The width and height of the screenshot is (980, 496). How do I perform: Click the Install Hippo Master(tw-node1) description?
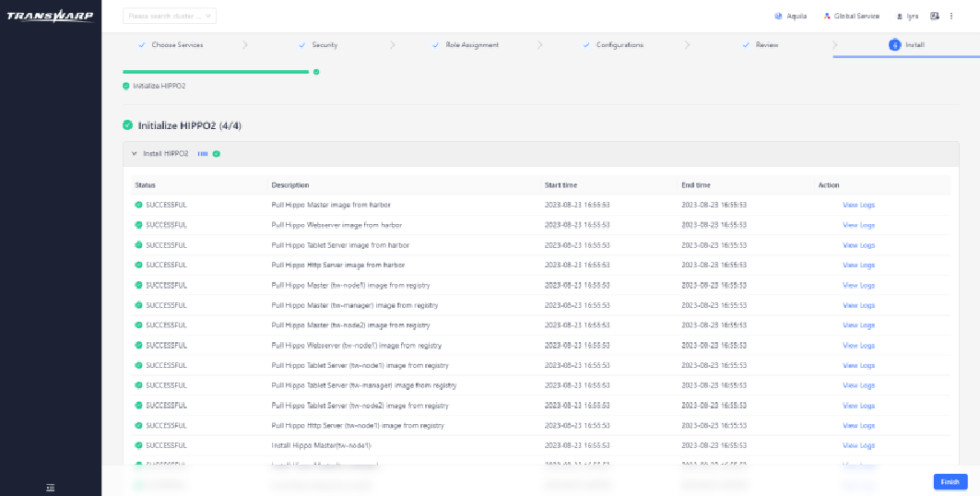[321, 445]
